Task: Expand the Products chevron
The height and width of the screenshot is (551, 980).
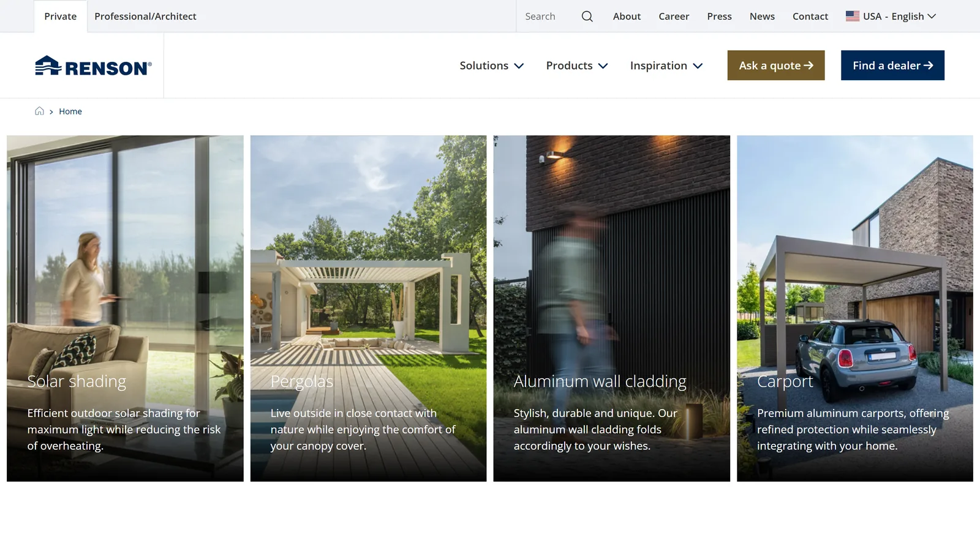Action: coord(603,66)
